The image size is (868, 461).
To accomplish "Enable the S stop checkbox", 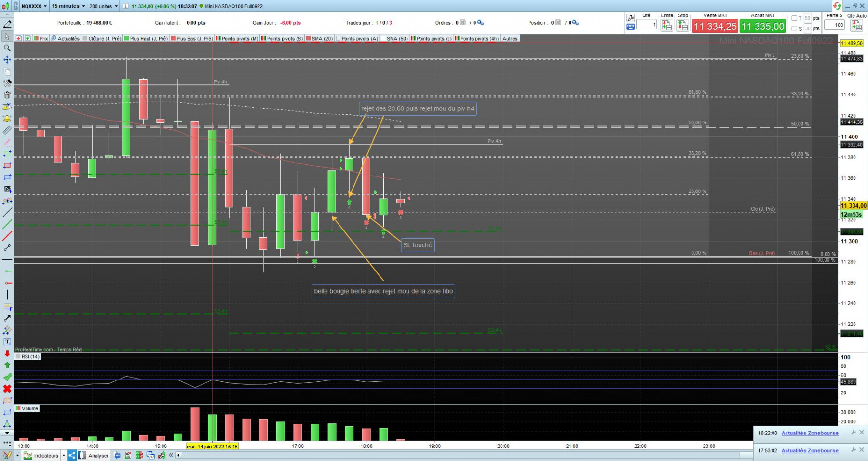I will [x=794, y=28].
